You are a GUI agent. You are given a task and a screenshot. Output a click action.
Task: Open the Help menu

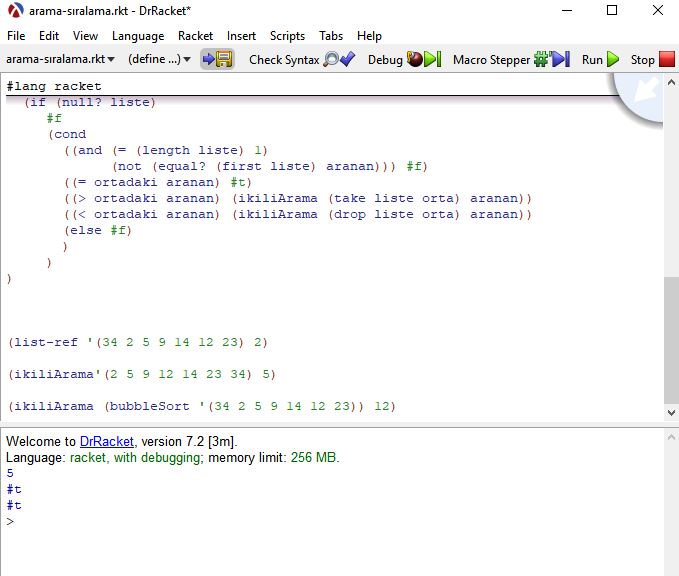click(369, 35)
